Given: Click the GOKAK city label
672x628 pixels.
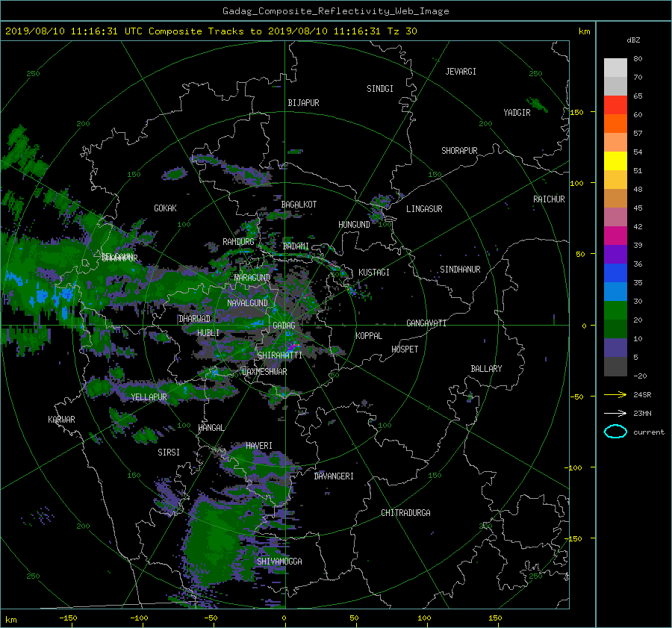Looking at the screenshot, I should [x=166, y=208].
